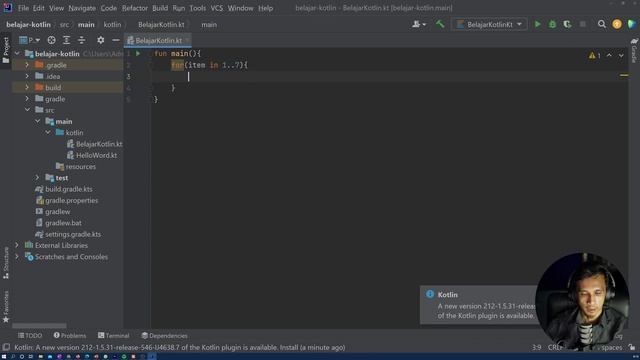Open the TODO tool window
The height and width of the screenshot is (360, 640).
(30, 336)
